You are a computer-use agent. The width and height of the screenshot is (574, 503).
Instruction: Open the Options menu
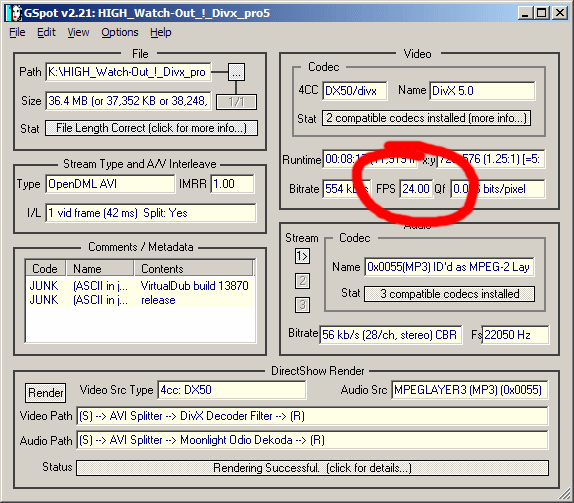(120, 33)
